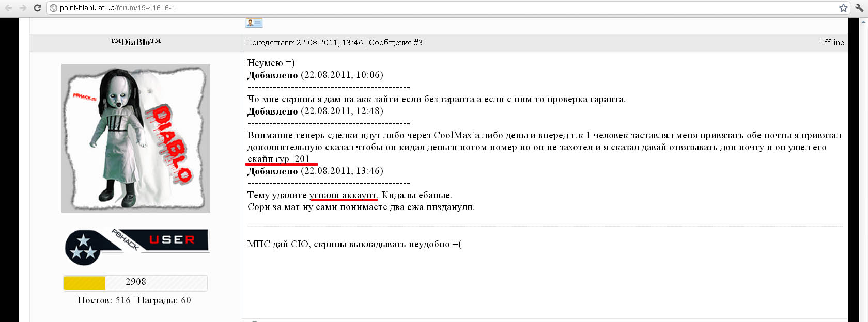
Task: Click the browser forward arrow
Action: 23,8
